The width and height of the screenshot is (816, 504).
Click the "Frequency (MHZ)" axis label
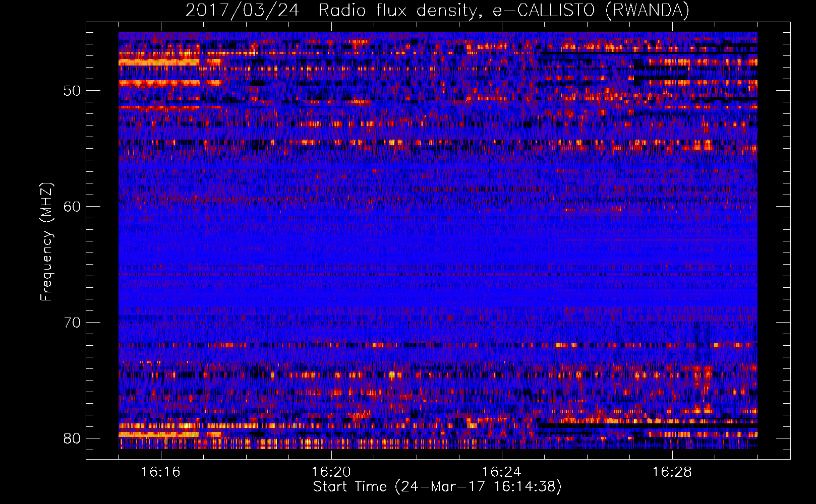[46, 241]
